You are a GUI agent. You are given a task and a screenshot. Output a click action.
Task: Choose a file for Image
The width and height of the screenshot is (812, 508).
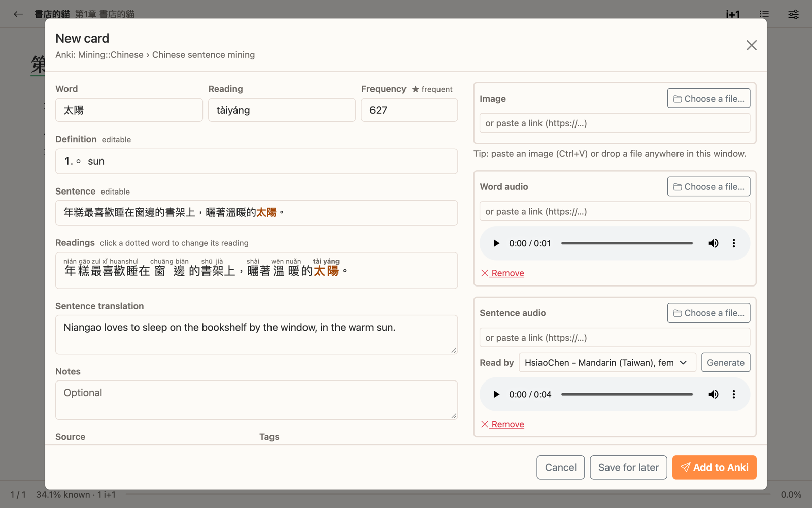(x=708, y=99)
